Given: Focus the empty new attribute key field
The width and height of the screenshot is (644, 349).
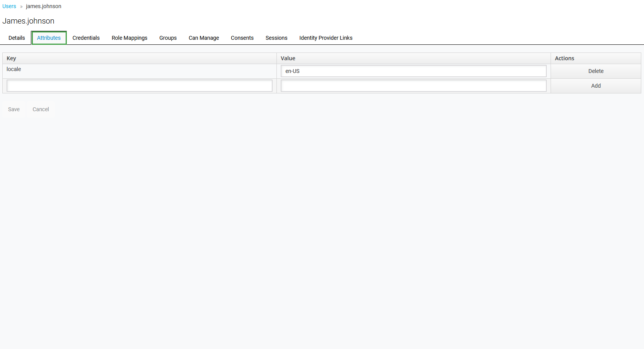Looking at the screenshot, I should pos(139,86).
